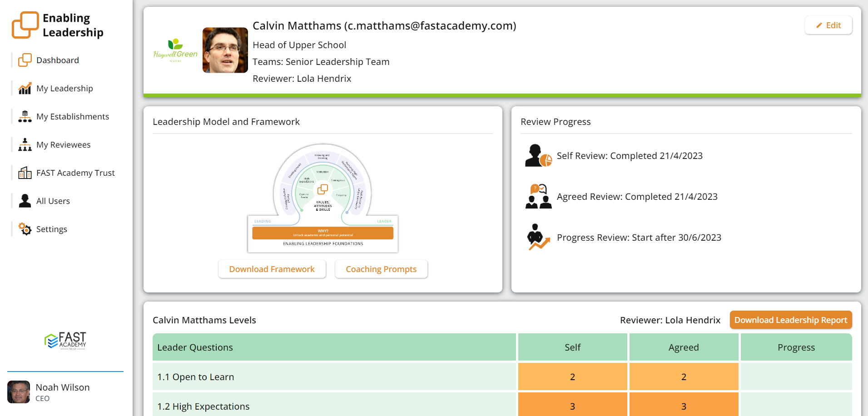Click Calvin Matthams profile photo
This screenshot has width=868, height=416.
225,50
